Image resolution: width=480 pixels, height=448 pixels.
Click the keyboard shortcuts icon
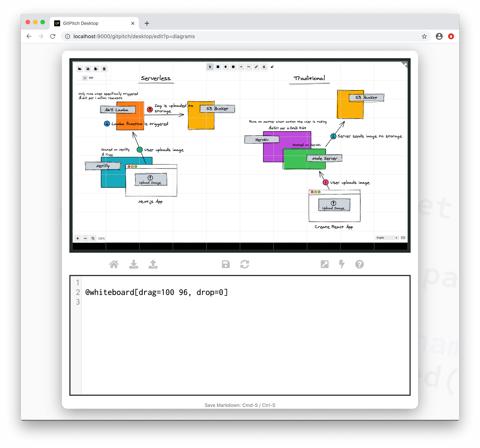(x=403, y=238)
